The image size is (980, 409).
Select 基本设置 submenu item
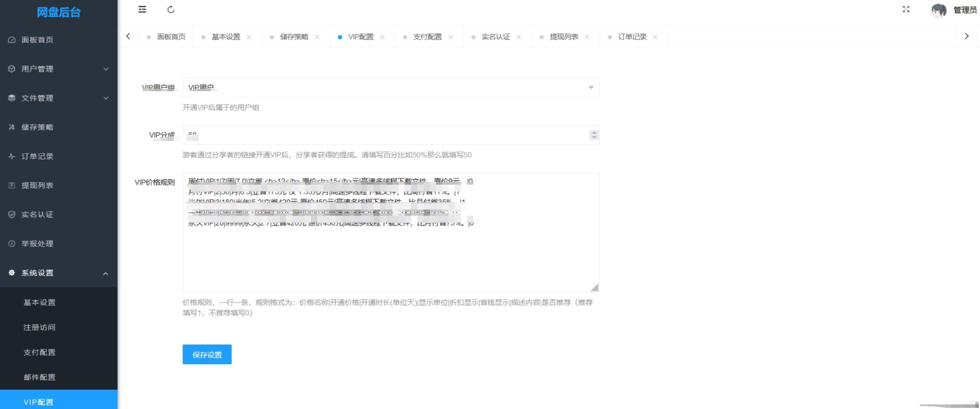(59, 303)
